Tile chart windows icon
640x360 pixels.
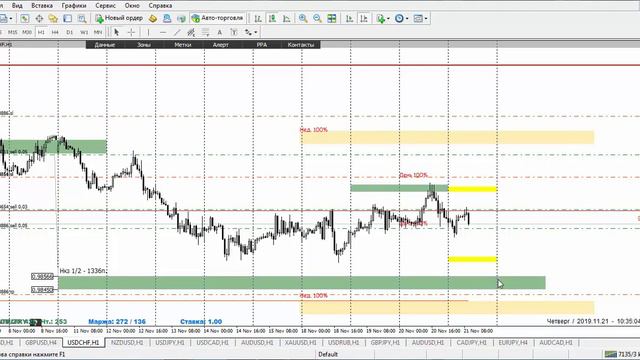(x=332, y=18)
